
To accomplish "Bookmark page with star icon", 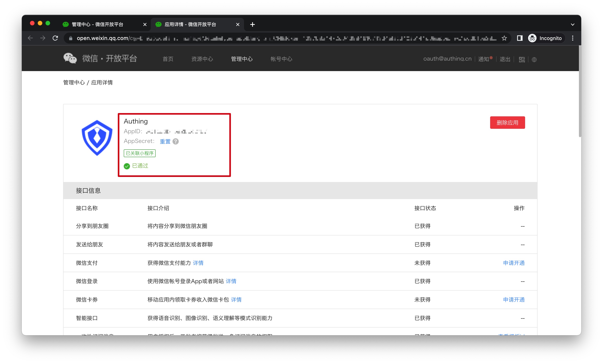I will pyautogui.click(x=504, y=38).
